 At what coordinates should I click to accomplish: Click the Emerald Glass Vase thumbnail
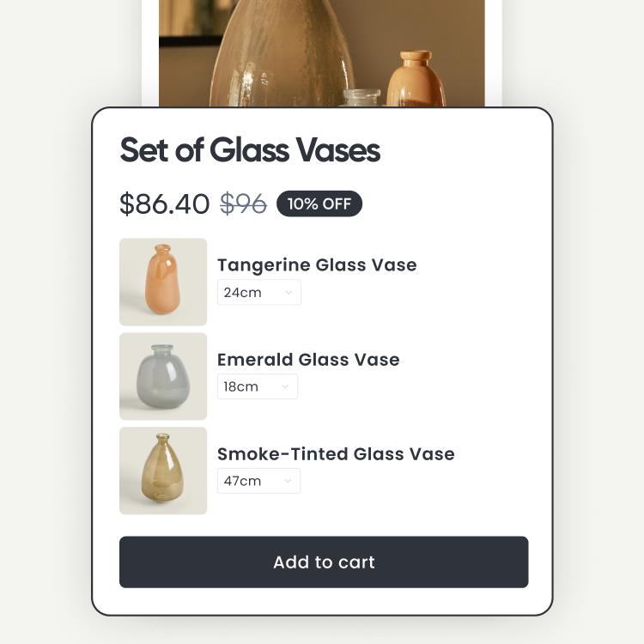click(x=163, y=376)
